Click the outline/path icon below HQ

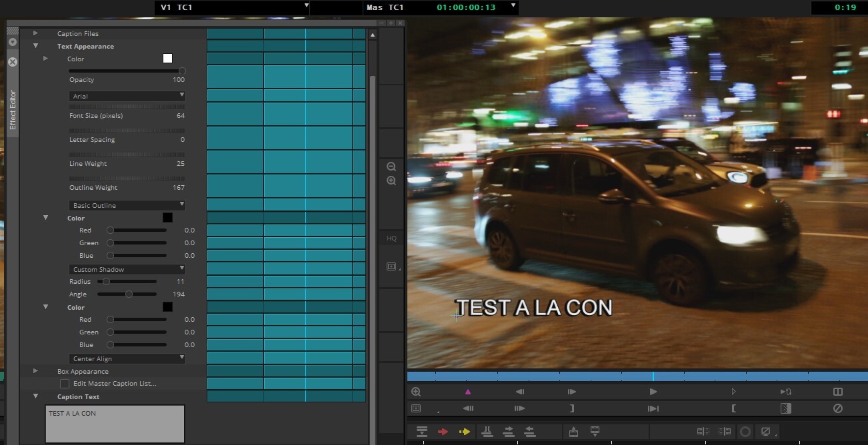click(x=391, y=266)
